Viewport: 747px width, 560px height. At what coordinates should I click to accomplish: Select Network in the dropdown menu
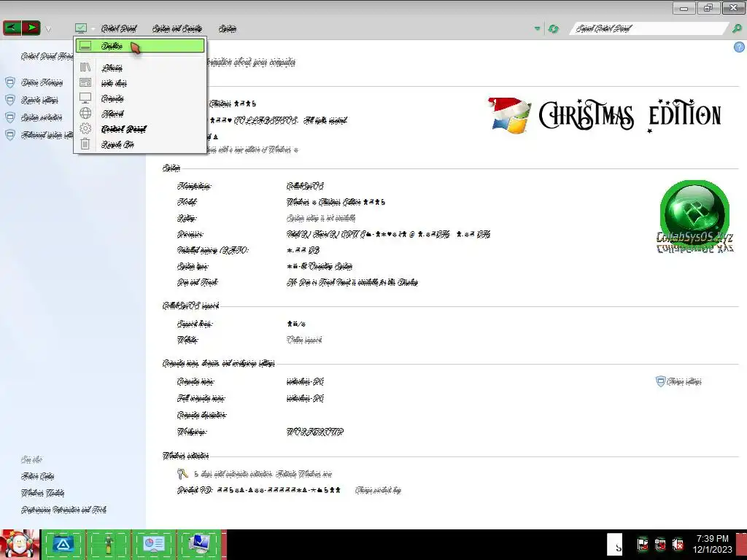coord(140,113)
